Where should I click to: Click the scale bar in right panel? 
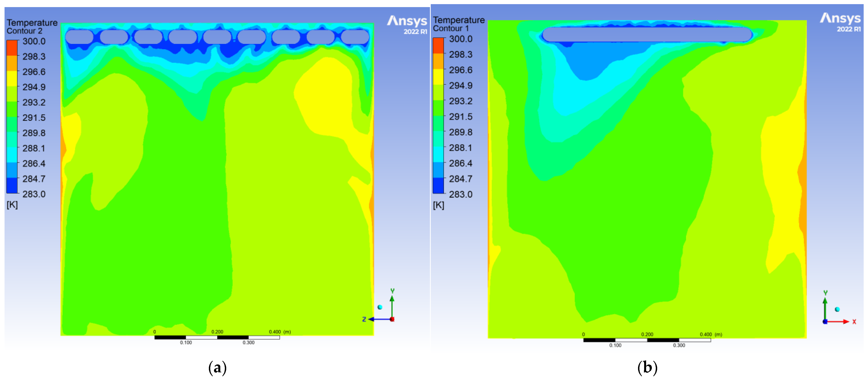click(x=647, y=340)
